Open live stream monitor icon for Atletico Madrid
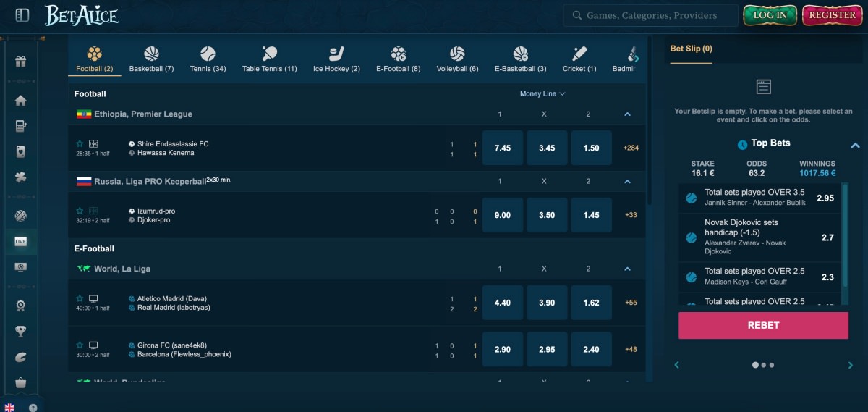The image size is (868, 412). pyautogui.click(x=93, y=298)
